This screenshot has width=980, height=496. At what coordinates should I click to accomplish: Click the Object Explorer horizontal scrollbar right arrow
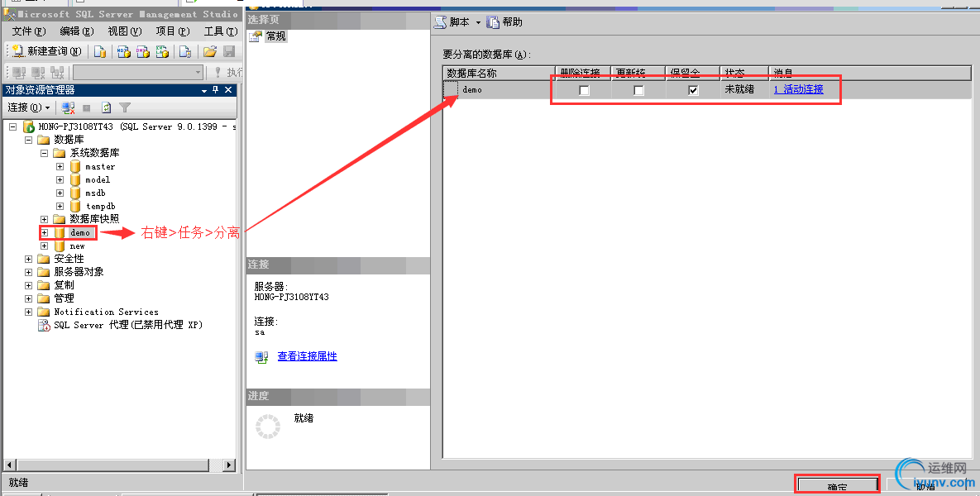coord(229,465)
